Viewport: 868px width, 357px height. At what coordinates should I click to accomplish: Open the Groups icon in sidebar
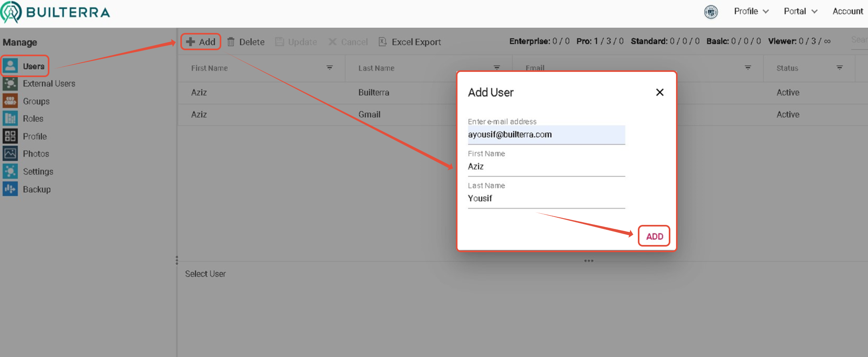pos(10,101)
